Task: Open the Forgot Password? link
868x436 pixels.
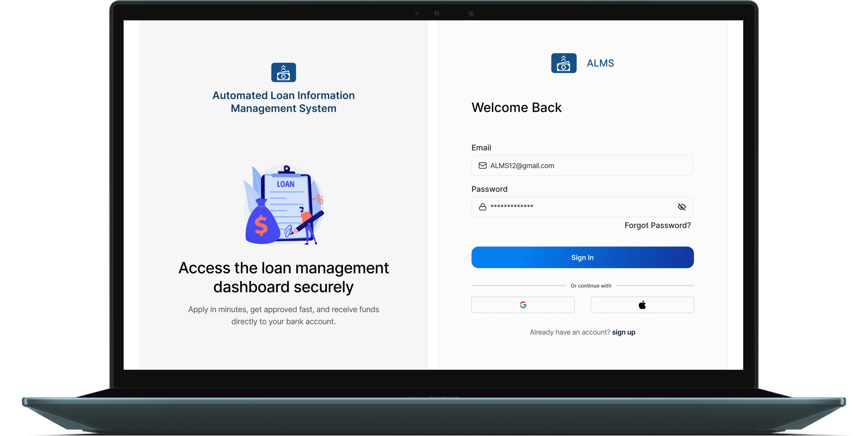Action: click(x=657, y=225)
